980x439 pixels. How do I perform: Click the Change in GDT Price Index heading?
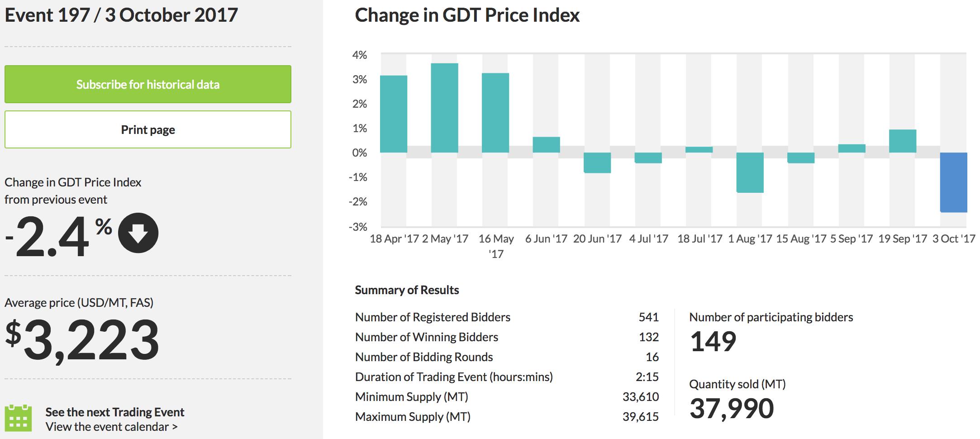(467, 15)
